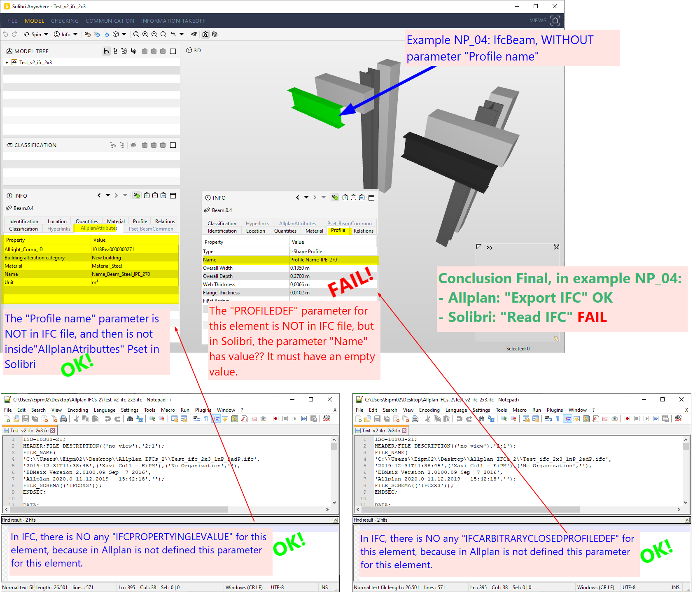Open back-history dropdown in floating Info panel

coord(306,198)
